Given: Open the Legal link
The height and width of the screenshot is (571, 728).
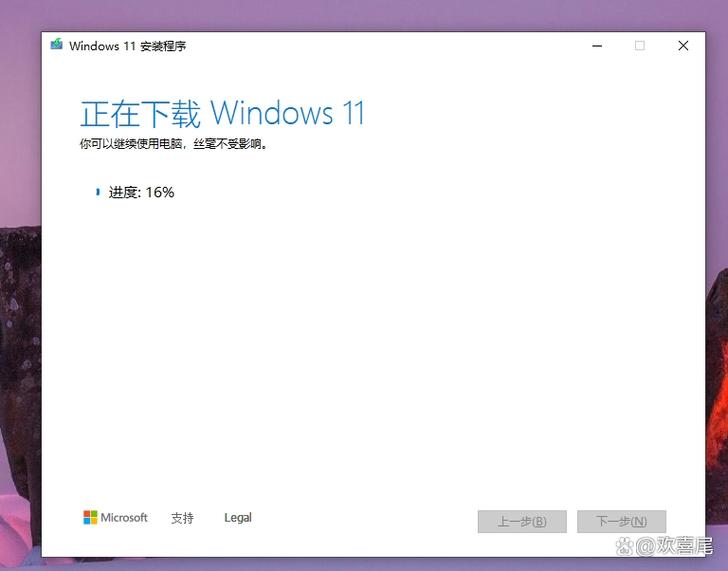Looking at the screenshot, I should (238, 518).
